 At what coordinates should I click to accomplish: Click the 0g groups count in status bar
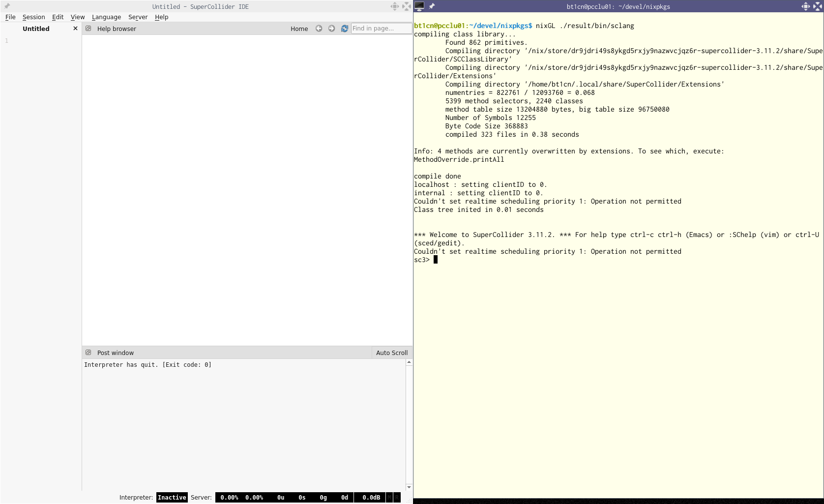(x=323, y=498)
